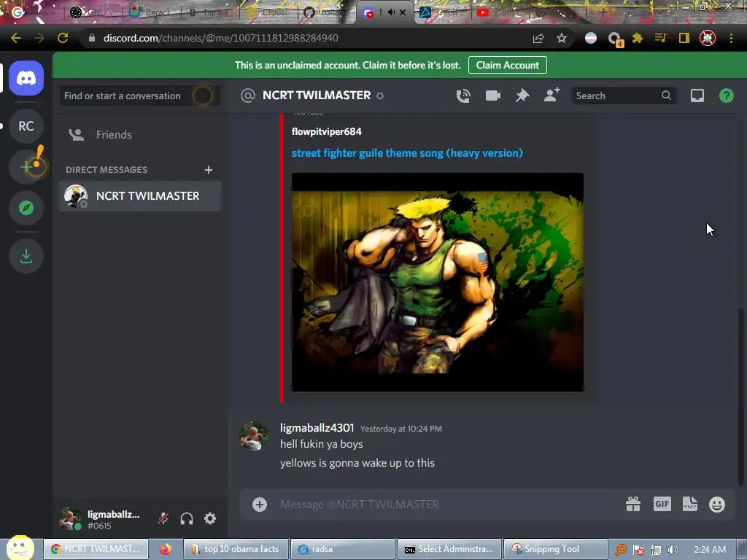Open Select Administrator console taskbar item
747x560 pixels.
[449, 550]
